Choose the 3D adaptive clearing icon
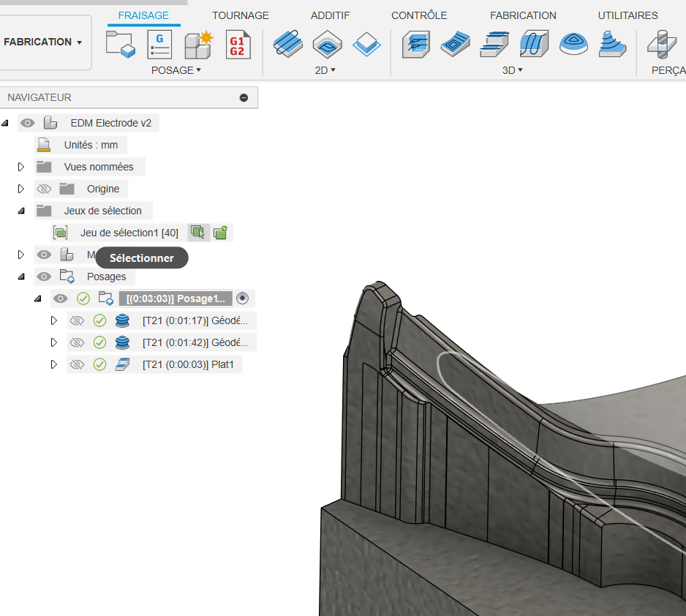The width and height of the screenshot is (686, 616). [416, 45]
